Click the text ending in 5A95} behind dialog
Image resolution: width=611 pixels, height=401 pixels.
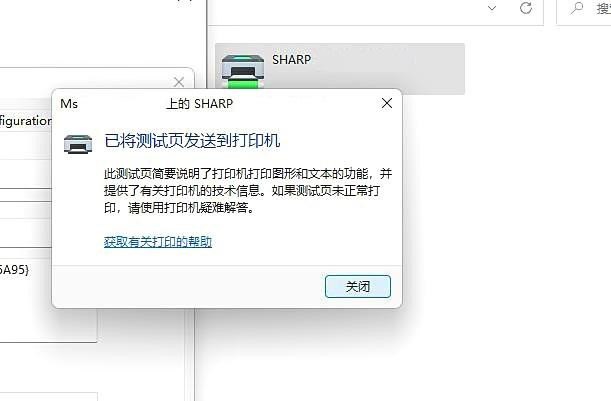pos(14,269)
